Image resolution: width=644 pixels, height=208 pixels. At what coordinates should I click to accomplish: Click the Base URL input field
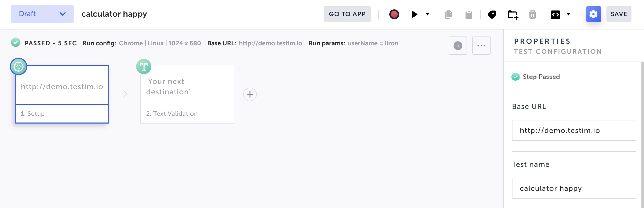tap(574, 130)
